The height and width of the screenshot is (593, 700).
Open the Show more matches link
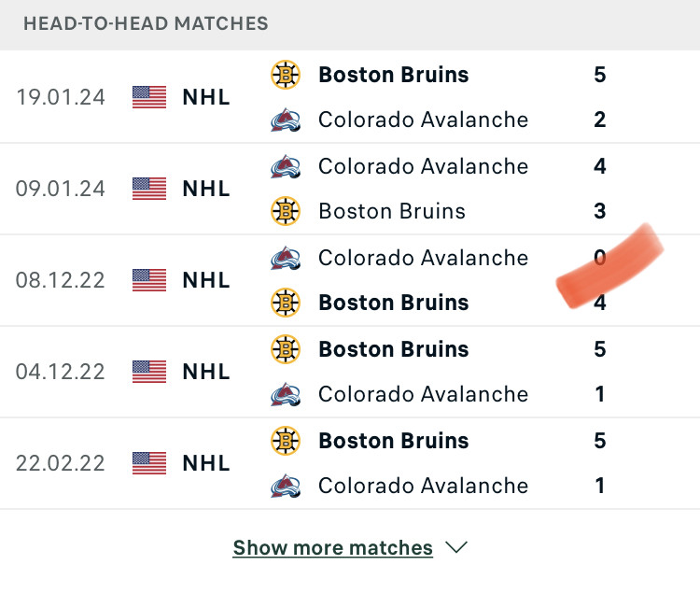click(x=332, y=547)
